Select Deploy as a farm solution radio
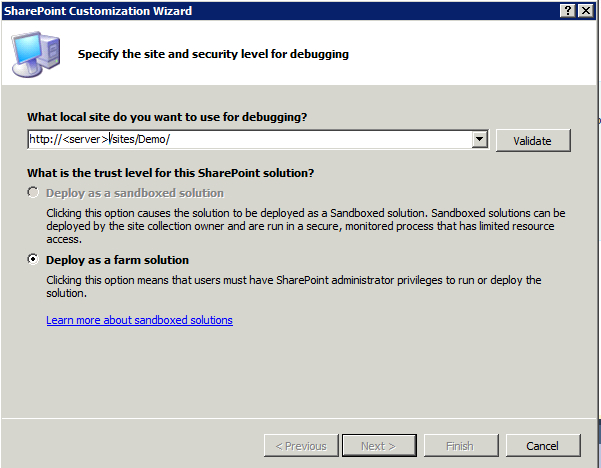This screenshot has width=601, height=468. 33,259
